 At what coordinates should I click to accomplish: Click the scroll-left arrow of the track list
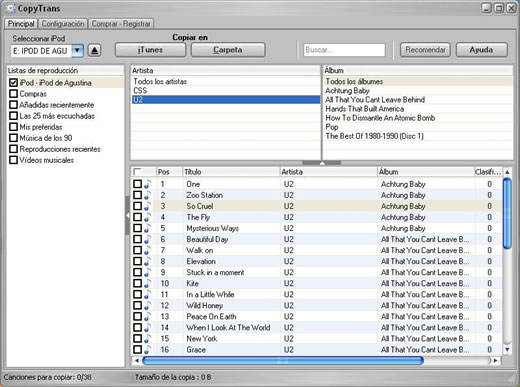coord(137,360)
